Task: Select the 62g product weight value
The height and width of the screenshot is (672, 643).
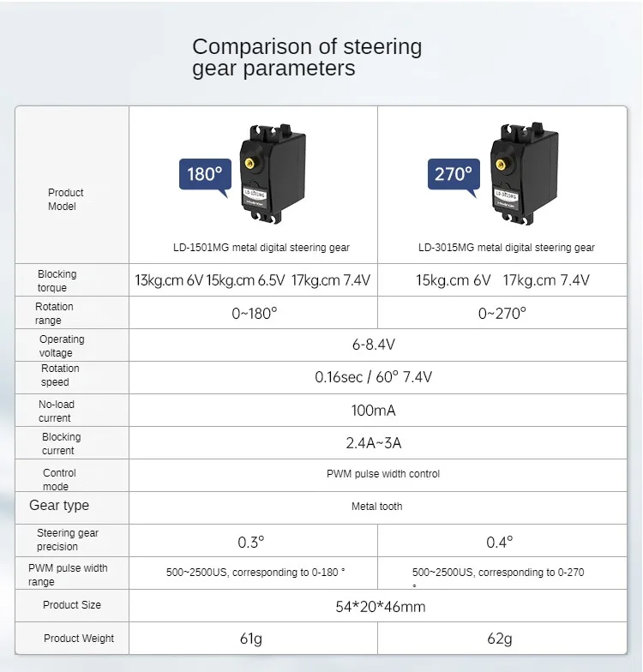Action: click(x=501, y=639)
